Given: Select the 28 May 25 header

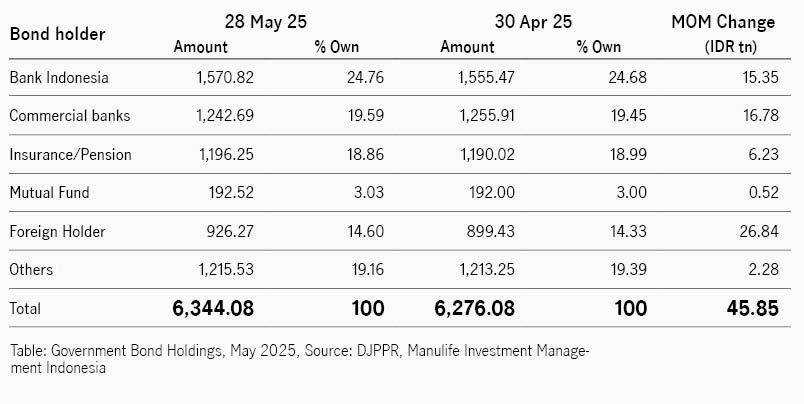Looking at the screenshot, I should pos(266,22).
